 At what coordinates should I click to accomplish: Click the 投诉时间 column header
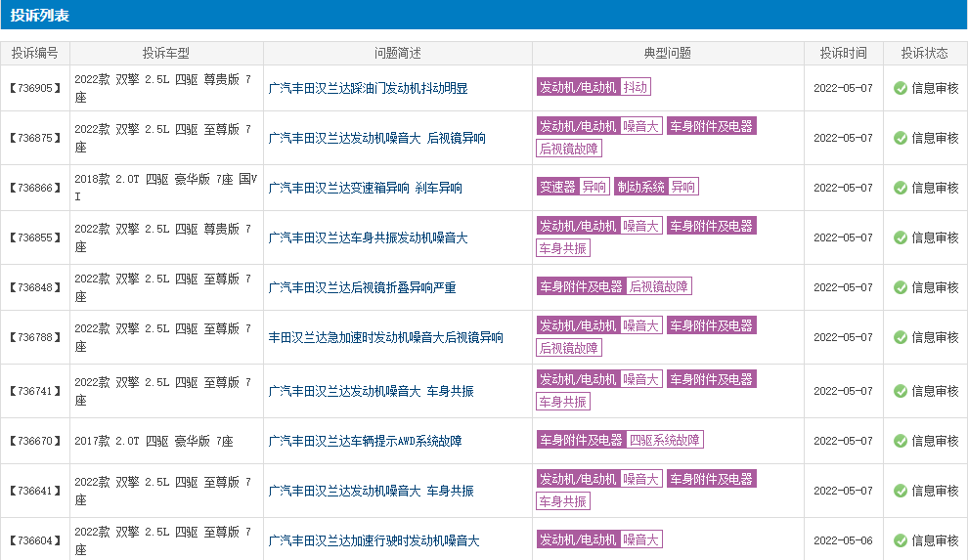[x=844, y=53]
